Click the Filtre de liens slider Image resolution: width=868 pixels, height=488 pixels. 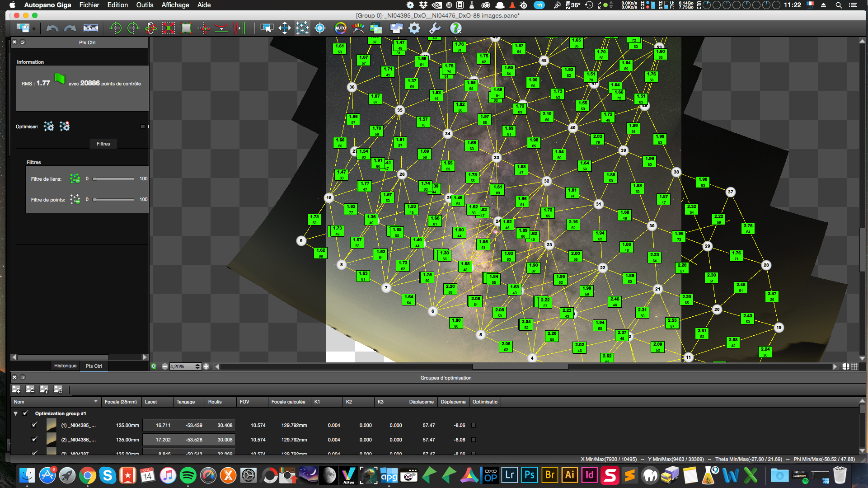pyautogui.click(x=113, y=179)
